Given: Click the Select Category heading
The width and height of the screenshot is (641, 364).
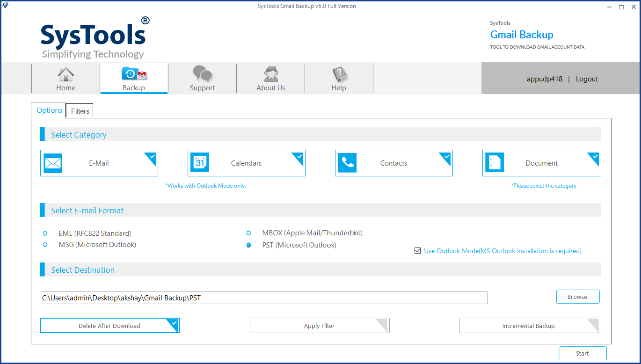Looking at the screenshot, I should tap(79, 135).
